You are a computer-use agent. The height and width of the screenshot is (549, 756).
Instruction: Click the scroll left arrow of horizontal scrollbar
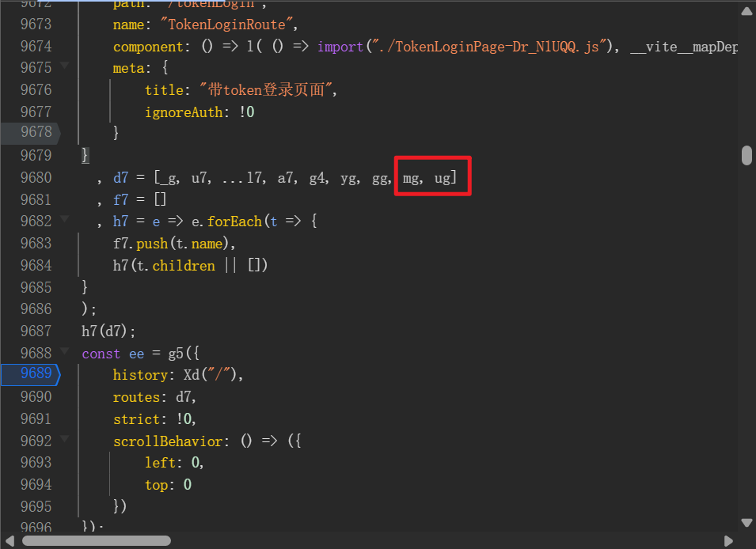click(x=9, y=541)
